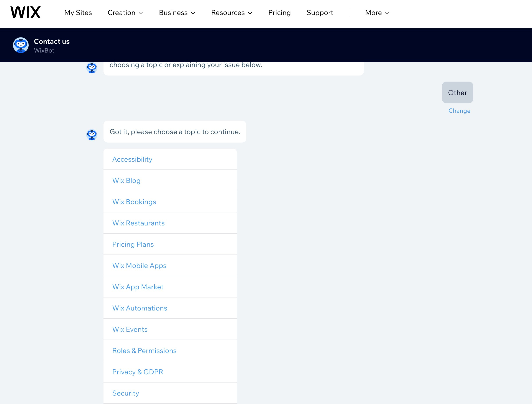Click the WixBot avatar in the header
Screen dimensions: 532x404
point(21,45)
